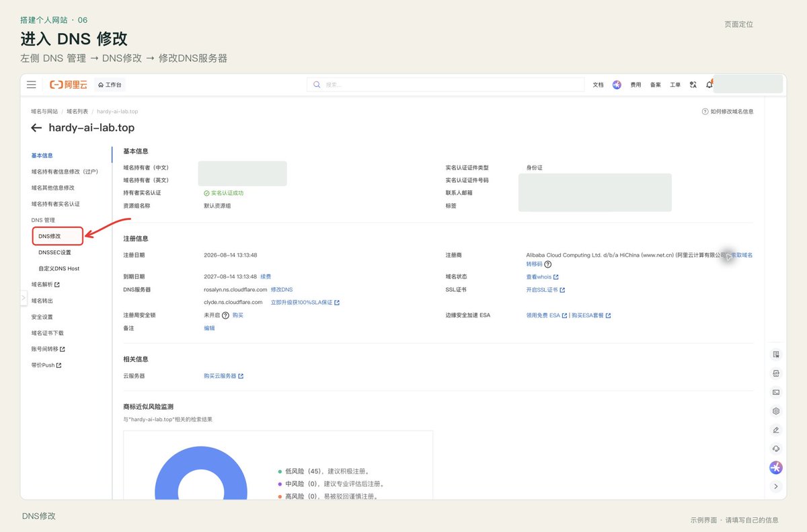Select 基本信息 in the sidebar

tap(42, 155)
